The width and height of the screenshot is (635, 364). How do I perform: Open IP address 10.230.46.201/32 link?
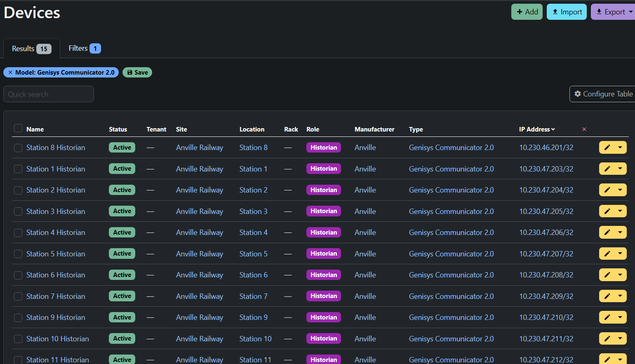[546, 148]
